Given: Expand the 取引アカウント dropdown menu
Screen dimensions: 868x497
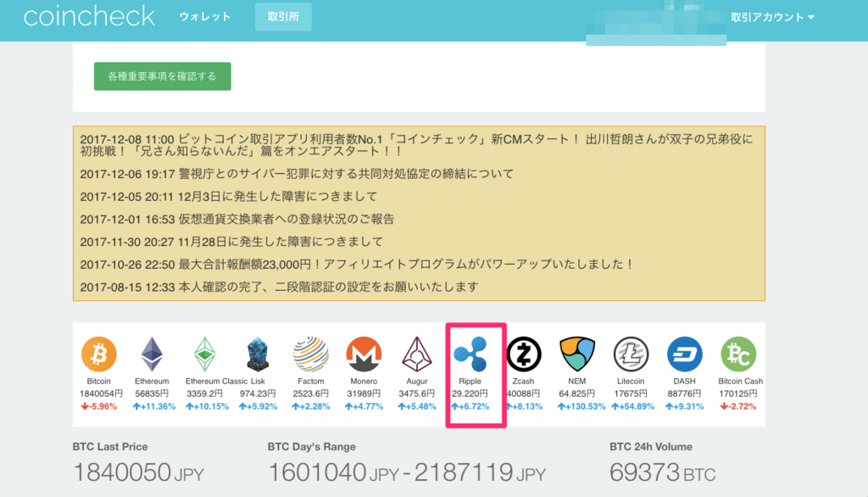Looking at the screenshot, I should [x=772, y=17].
